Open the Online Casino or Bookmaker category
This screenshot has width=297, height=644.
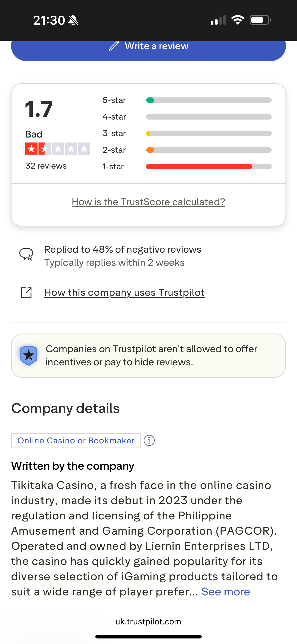[76, 440]
